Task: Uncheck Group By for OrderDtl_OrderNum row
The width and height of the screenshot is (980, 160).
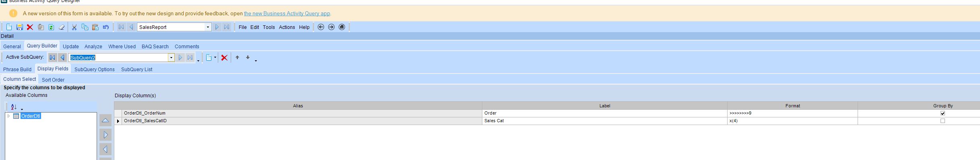Action: (943, 113)
